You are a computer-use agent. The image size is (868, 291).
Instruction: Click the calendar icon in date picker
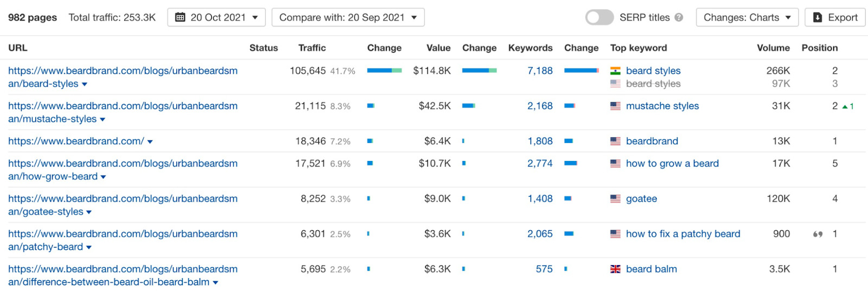click(180, 17)
